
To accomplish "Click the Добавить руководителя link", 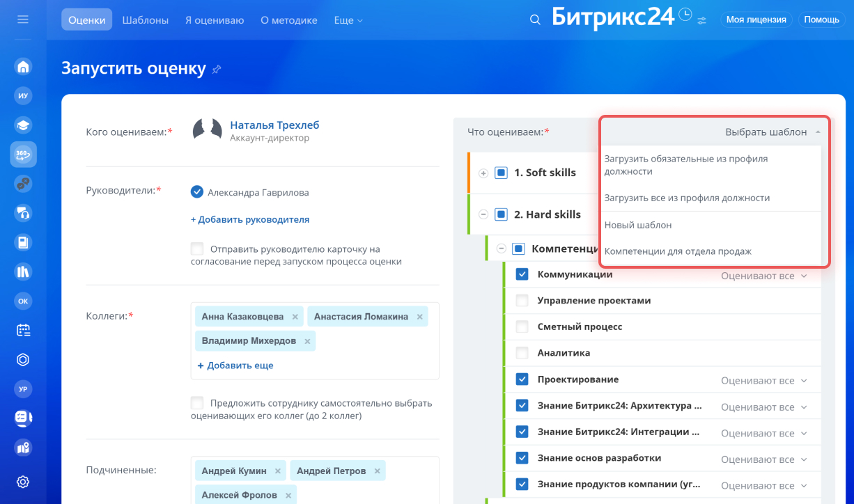I will [250, 219].
